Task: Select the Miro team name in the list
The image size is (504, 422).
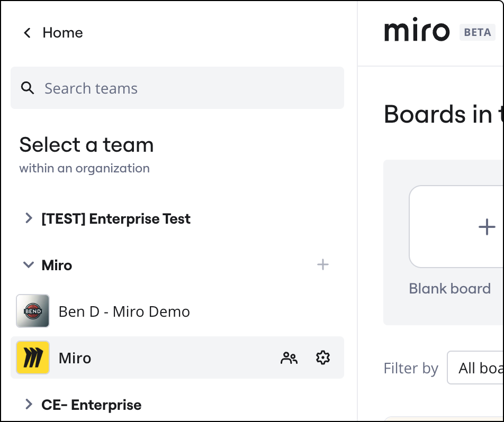Action: click(75, 358)
